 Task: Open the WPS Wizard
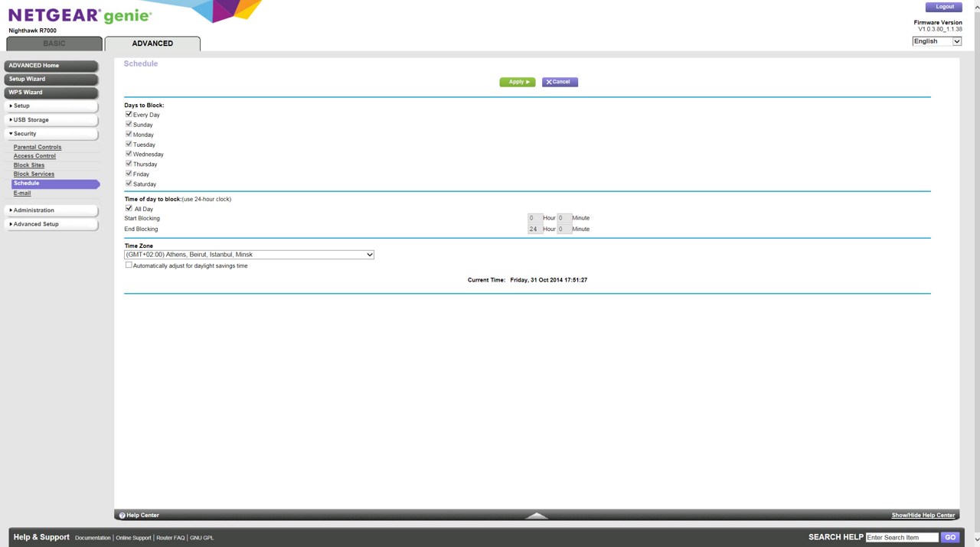(51, 93)
